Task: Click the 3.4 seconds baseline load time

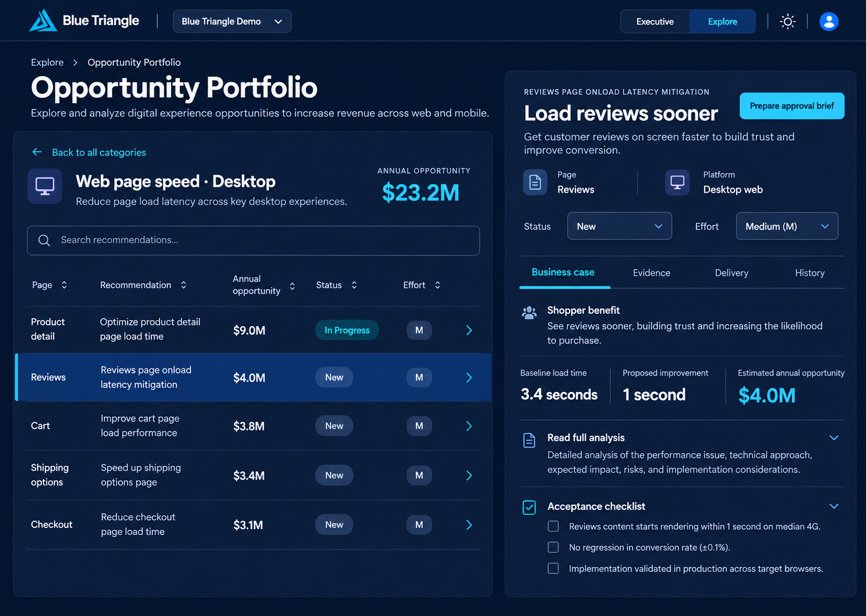Action: [559, 395]
